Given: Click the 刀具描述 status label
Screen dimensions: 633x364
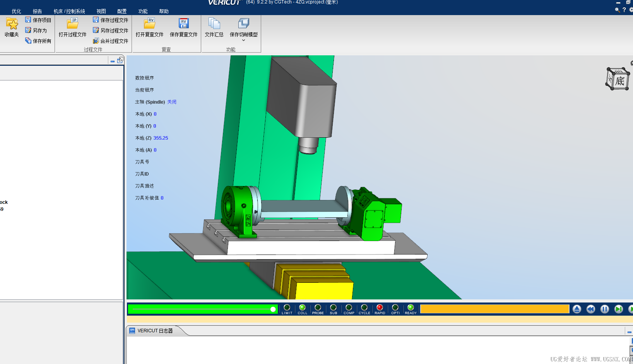Looking at the screenshot, I should (144, 186).
